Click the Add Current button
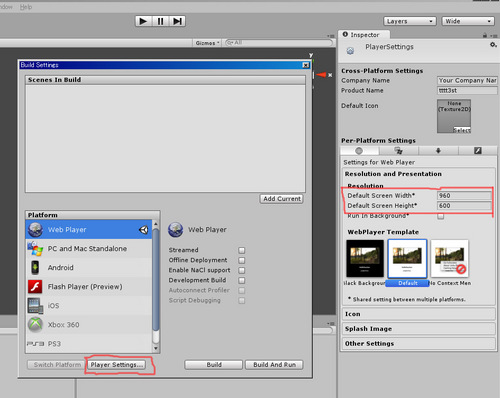This screenshot has height=398, width=500. [282, 199]
